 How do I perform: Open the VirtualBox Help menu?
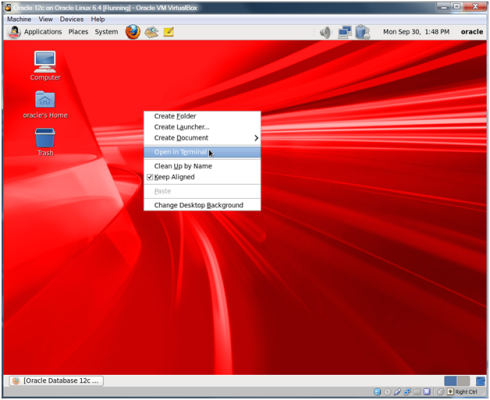click(98, 19)
